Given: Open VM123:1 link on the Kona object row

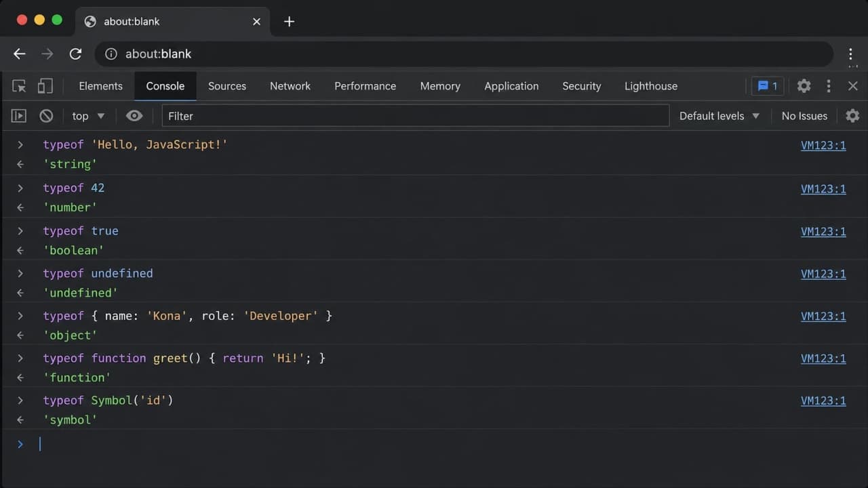Looking at the screenshot, I should click(x=823, y=316).
